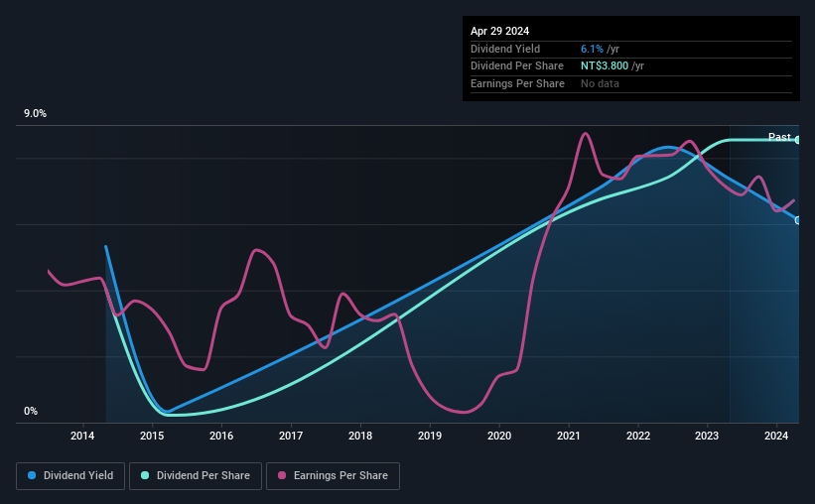The height and width of the screenshot is (504, 815).
Task: Click the 2020 x-axis year label
Action: pos(499,436)
